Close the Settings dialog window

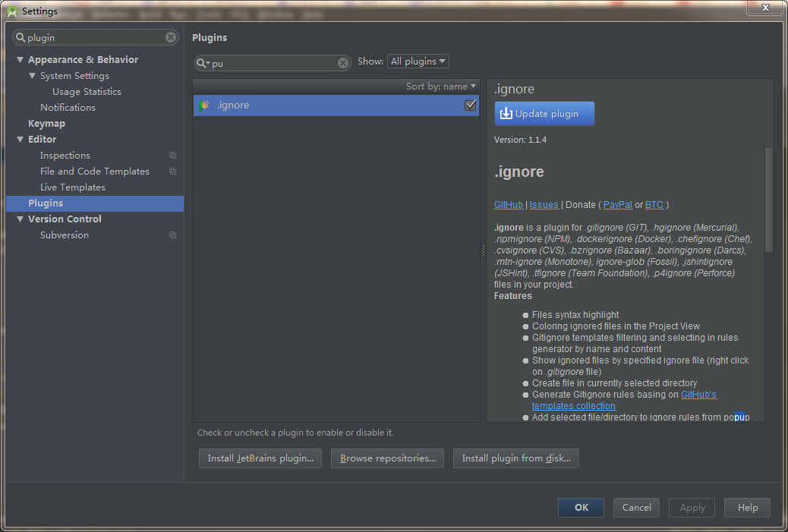(765, 8)
